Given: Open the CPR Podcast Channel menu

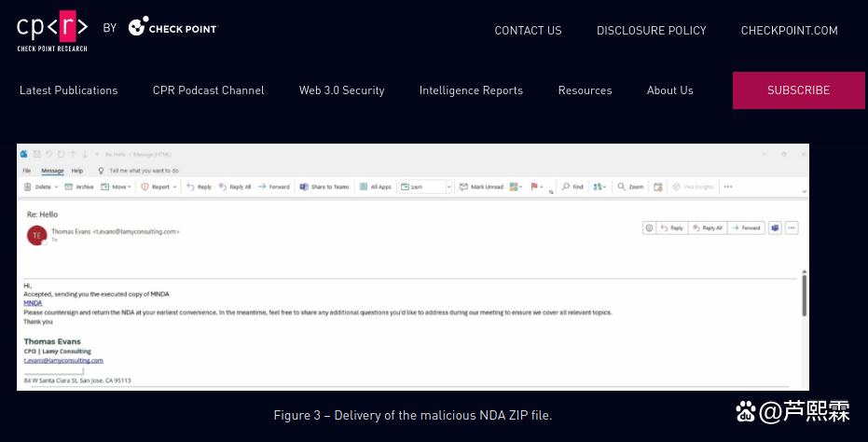Looking at the screenshot, I should coord(208,90).
